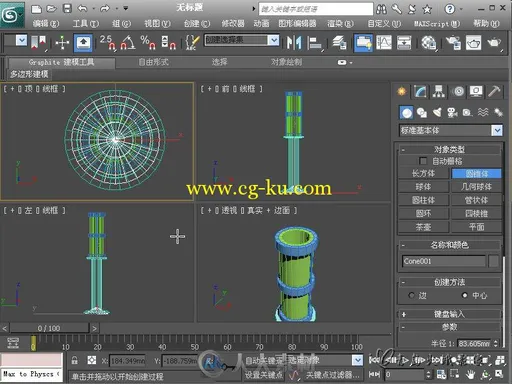The height and width of the screenshot is (384, 512).
Task: Click the Go to Start playback button
Action: point(374,360)
